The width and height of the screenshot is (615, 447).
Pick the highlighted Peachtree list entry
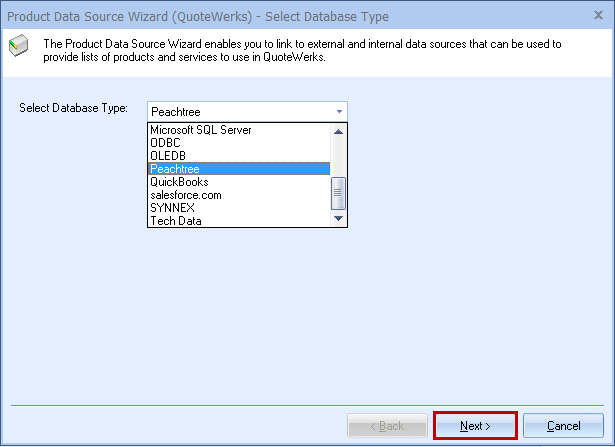(239, 169)
